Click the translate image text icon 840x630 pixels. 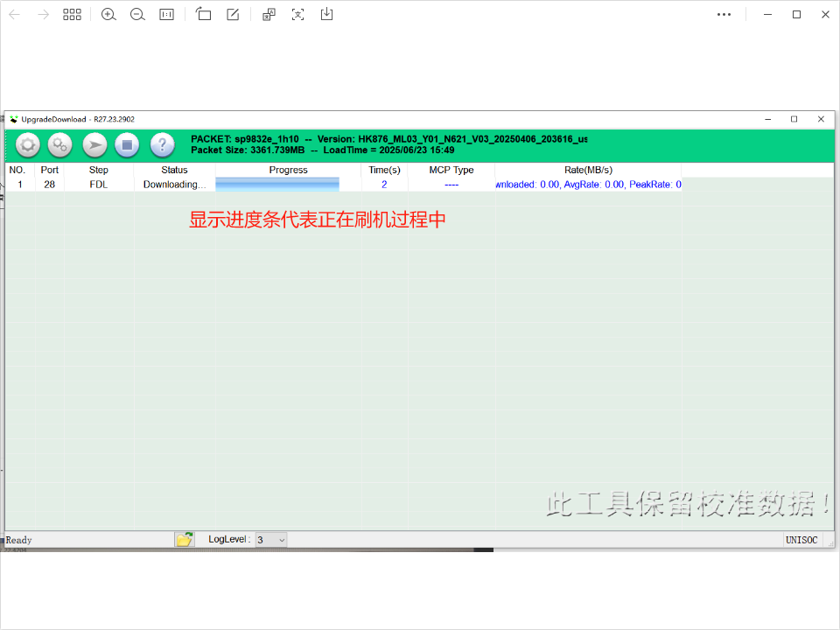click(x=269, y=15)
